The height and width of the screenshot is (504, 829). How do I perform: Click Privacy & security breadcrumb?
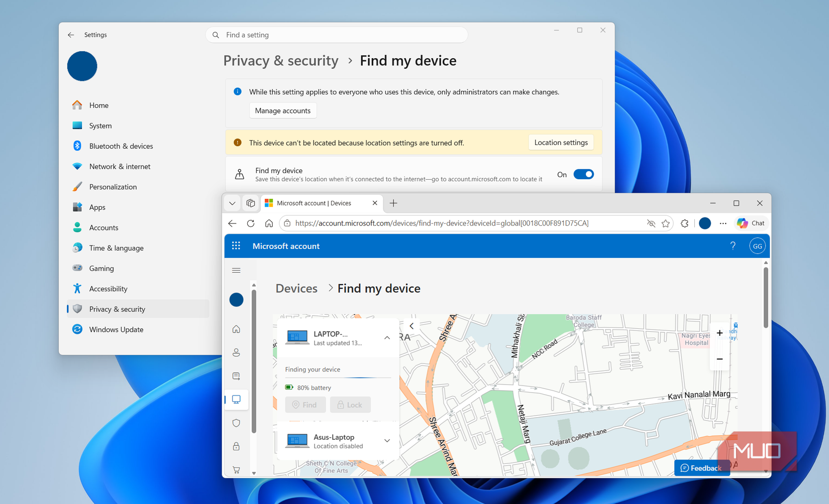point(281,61)
